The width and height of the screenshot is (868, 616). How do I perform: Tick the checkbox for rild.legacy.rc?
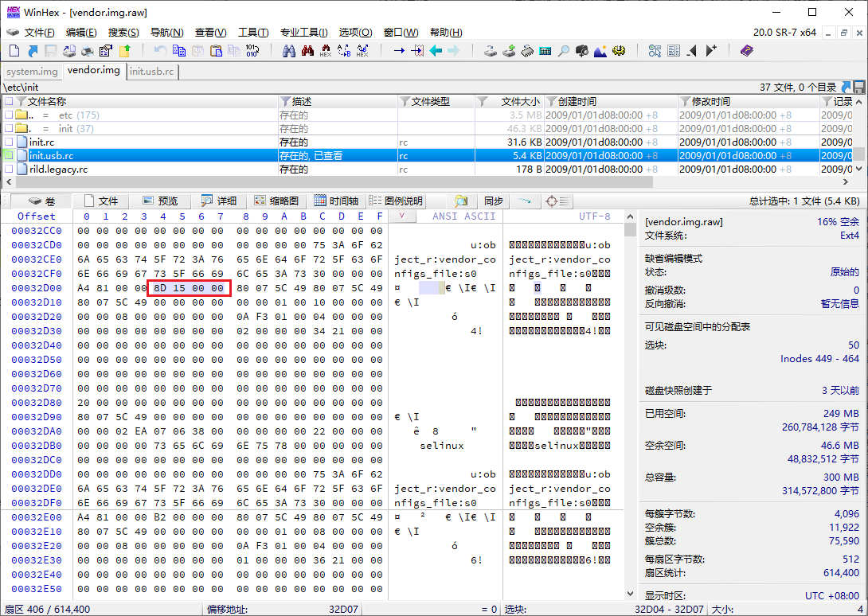[8, 170]
